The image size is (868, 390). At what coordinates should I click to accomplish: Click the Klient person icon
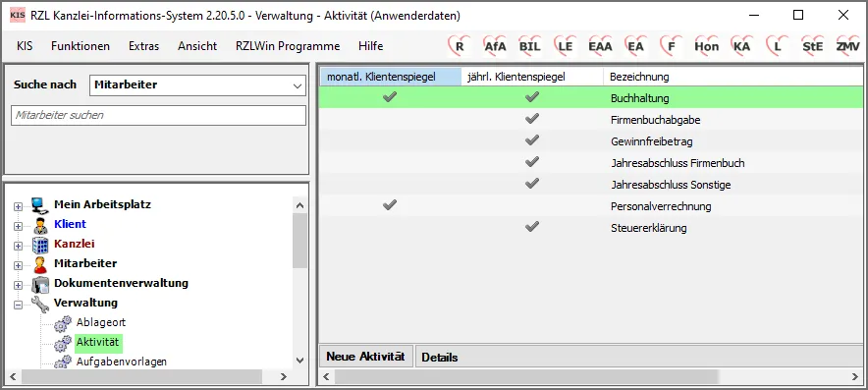40,225
